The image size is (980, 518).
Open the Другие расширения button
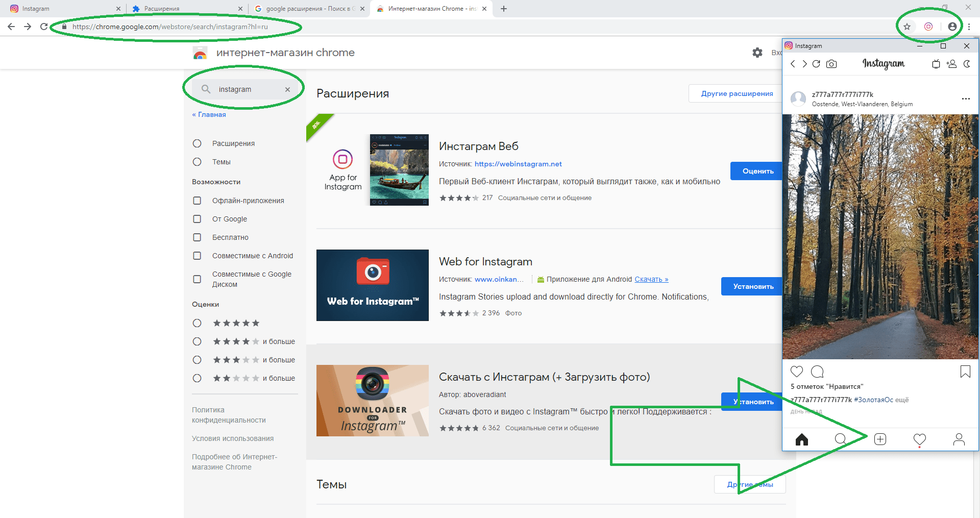[x=736, y=93]
